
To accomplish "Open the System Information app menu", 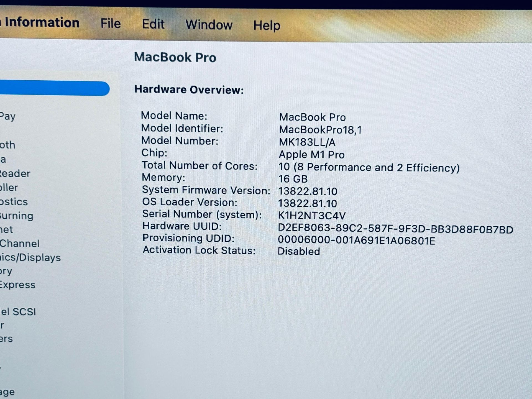I will [x=40, y=22].
